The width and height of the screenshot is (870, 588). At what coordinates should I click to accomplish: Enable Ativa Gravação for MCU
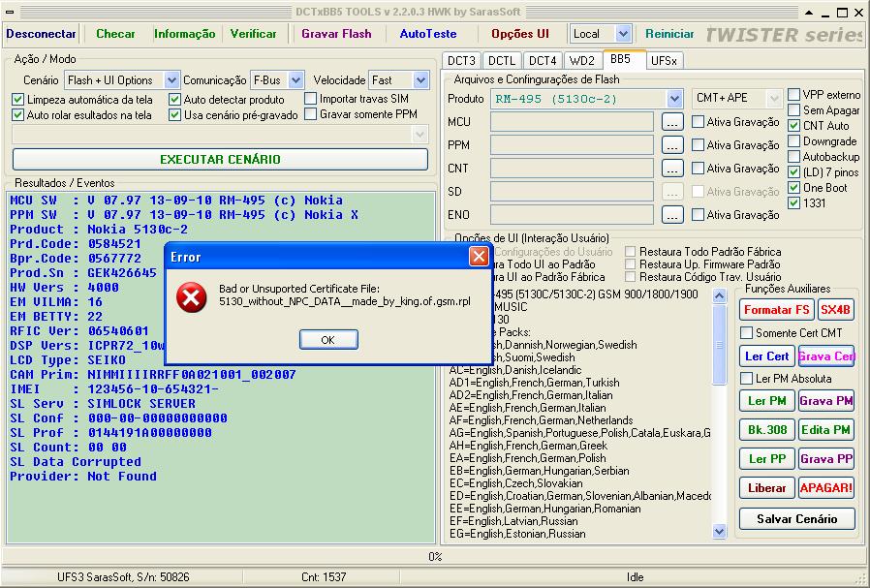click(x=699, y=121)
